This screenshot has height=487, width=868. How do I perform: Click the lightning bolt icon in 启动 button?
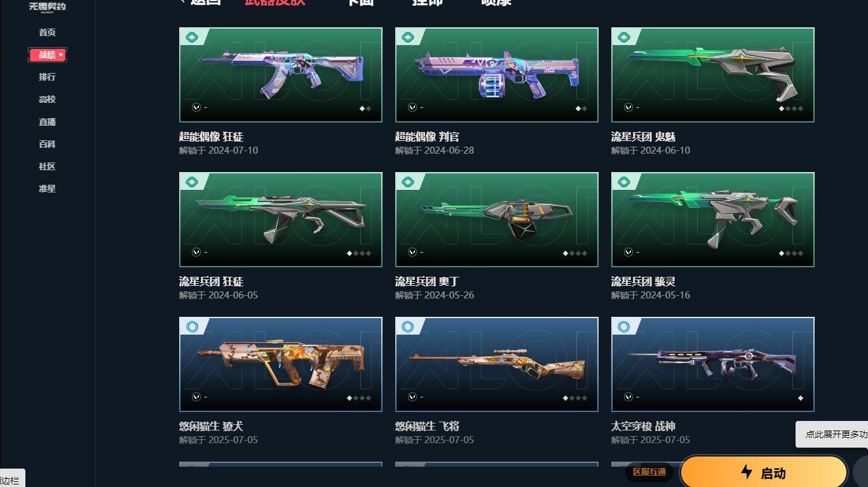[x=747, y=472]
